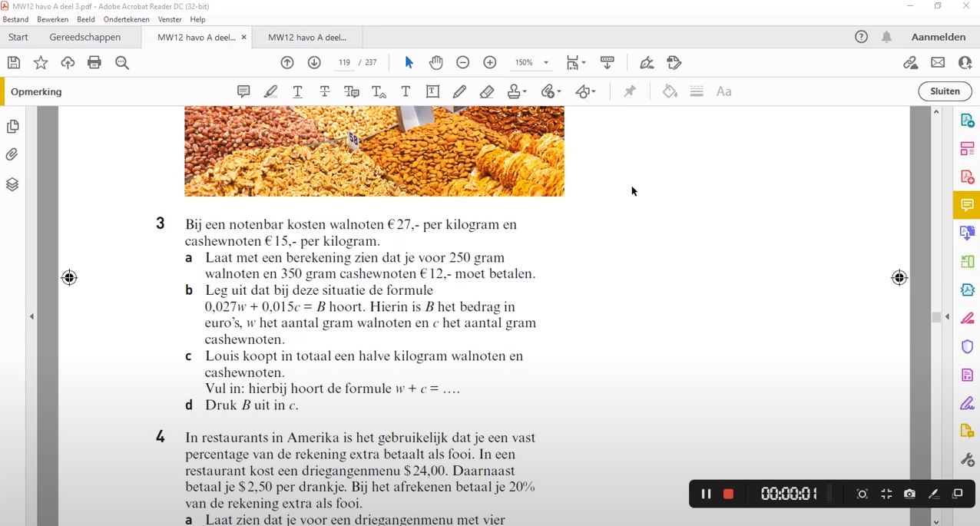980x526 pixels.
Task: Save the PDF with the floppy disk icon
Action: coord(13,63)
